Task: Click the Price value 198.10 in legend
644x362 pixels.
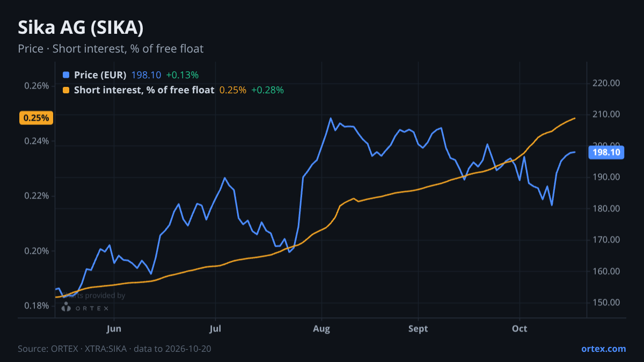Action: pyautogui.click(x=146, y=75)
